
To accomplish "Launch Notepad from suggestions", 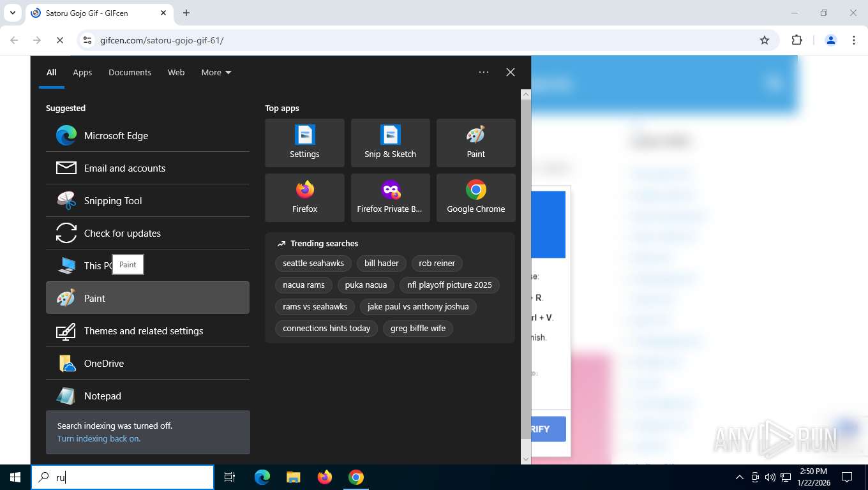I will [x=147, y=396].
